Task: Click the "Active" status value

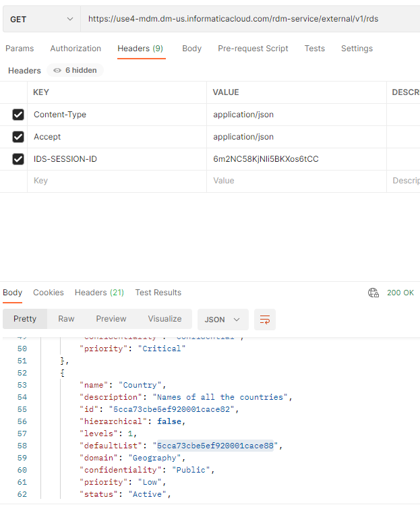Action: [147, 494]
